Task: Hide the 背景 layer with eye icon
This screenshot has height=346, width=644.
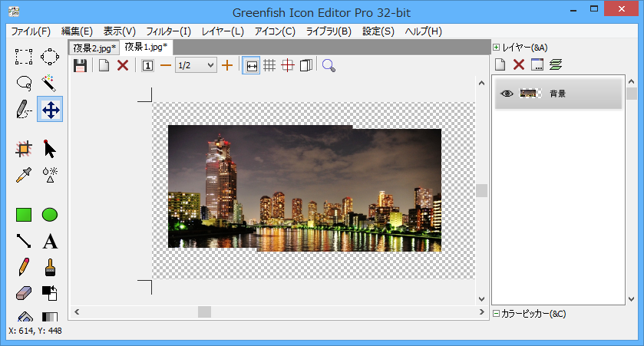Action: click(507, 94)
